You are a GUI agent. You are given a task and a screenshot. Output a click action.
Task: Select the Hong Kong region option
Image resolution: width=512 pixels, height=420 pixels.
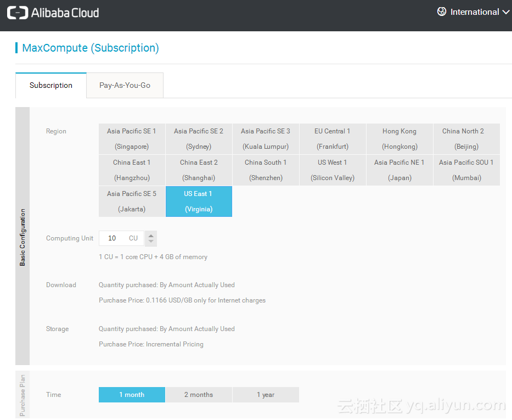400,139
